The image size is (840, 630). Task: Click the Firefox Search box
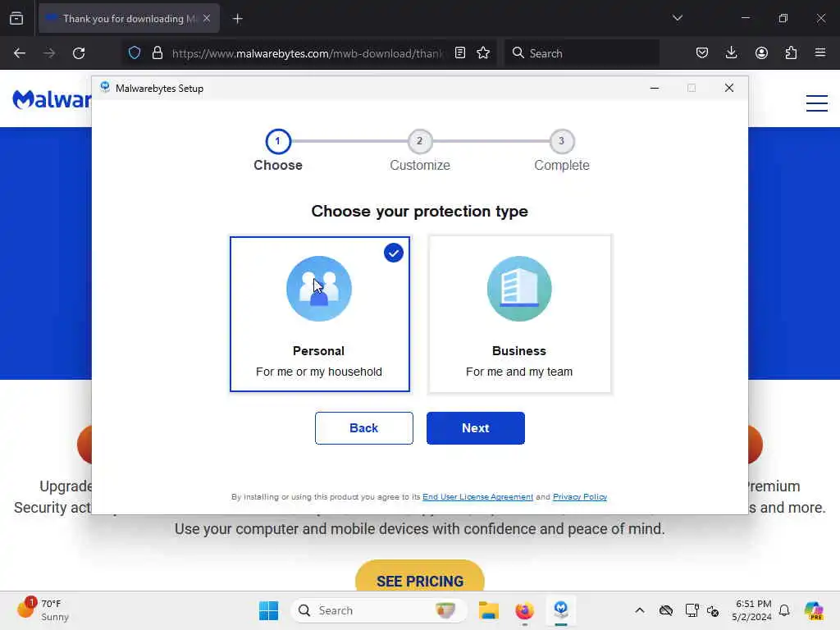(x=582, y=53)
